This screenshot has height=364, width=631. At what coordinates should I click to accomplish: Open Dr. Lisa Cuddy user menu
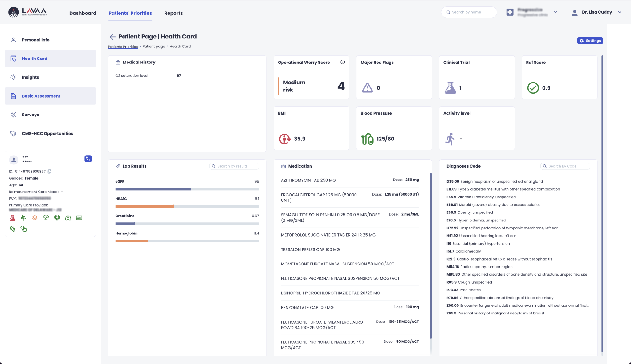tap(620, 12)
